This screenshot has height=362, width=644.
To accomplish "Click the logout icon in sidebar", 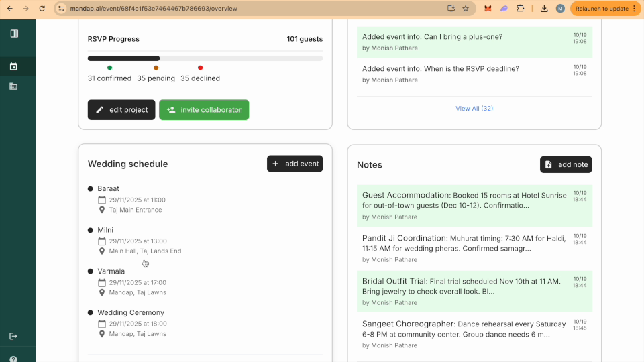I will tap(13, 336).
